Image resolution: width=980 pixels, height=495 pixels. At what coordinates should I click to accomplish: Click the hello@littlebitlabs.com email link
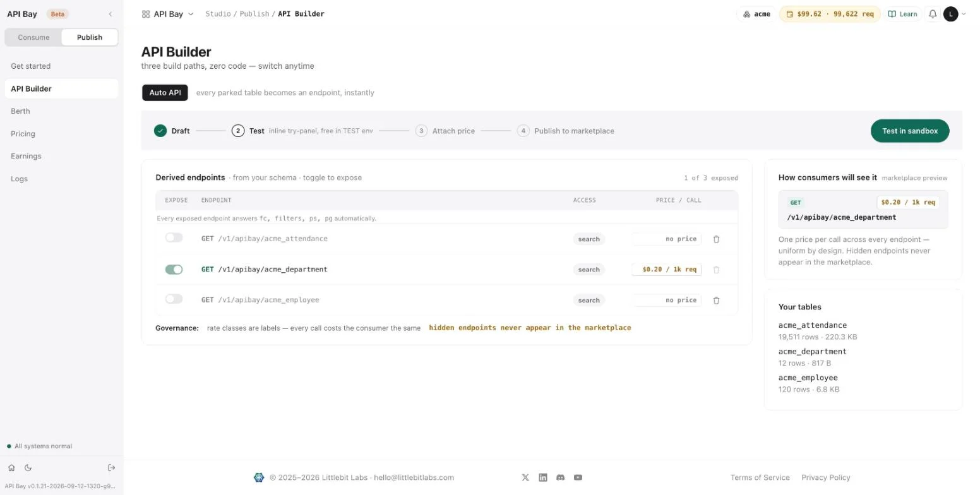point(414,477)
